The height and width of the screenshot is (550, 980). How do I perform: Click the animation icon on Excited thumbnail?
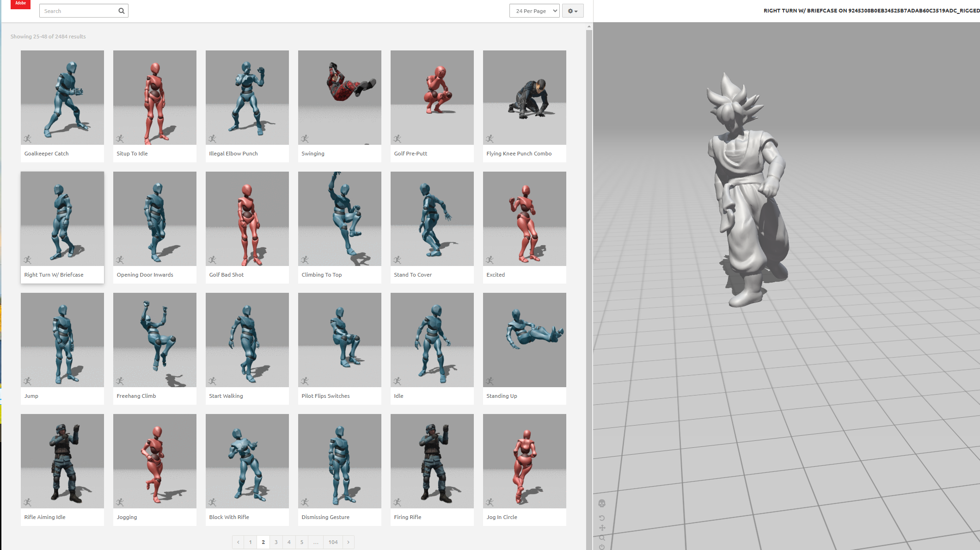[490, 260]
